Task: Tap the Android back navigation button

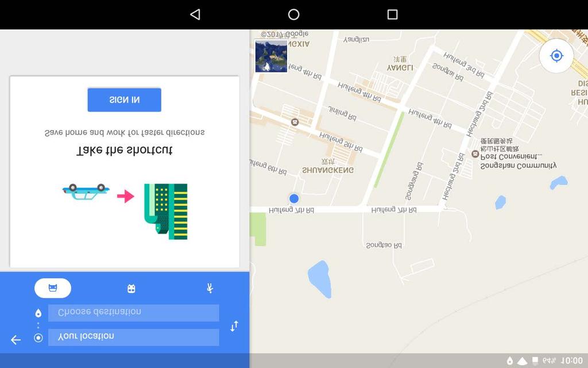Action: tap(195, 14)
